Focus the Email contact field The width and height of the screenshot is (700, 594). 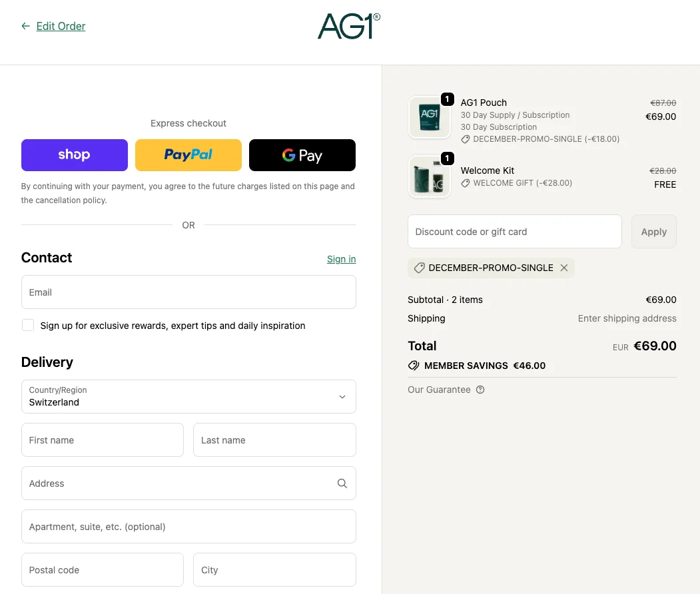click(x=188, y=292)
